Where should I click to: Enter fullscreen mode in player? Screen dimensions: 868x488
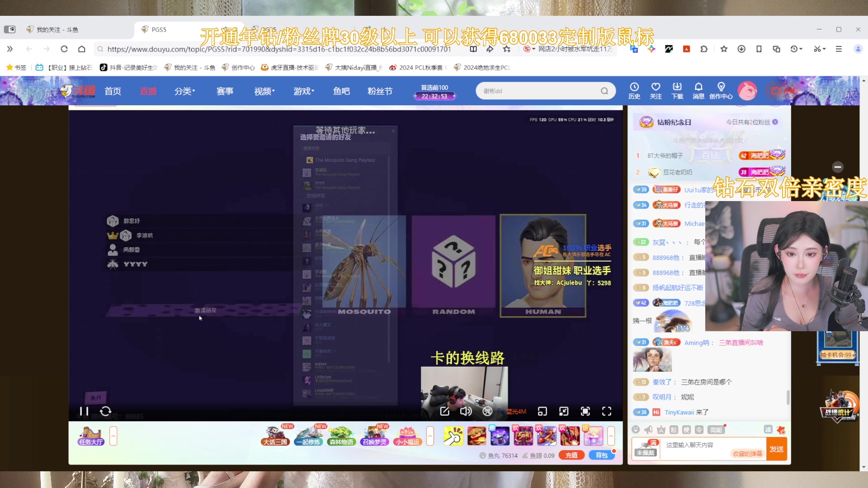pyautogui.click(x=607, y=411)
